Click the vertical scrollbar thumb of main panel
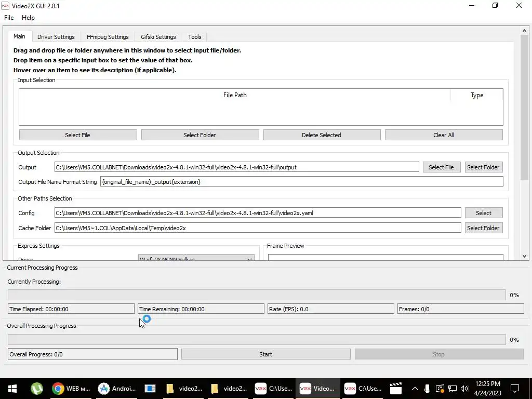 pos(525,107)
